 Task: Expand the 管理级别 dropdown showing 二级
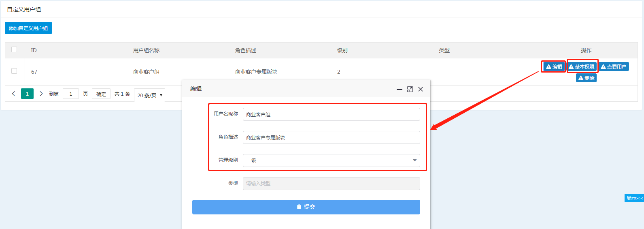(331, 161)
